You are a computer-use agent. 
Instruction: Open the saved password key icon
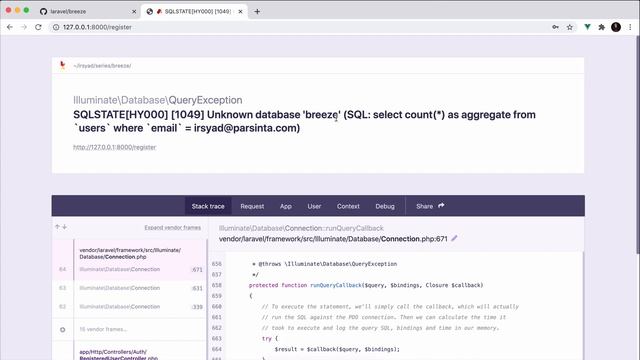555,27
